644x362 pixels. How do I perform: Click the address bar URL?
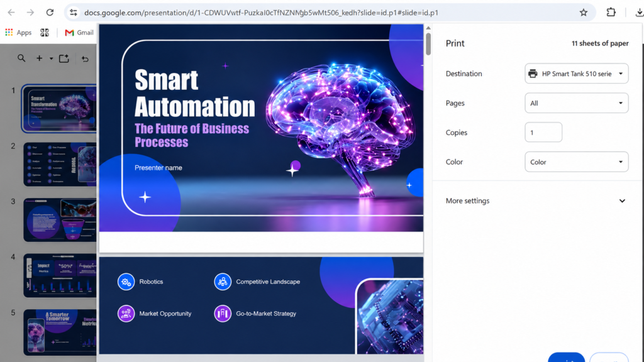(x=261, y=13)
